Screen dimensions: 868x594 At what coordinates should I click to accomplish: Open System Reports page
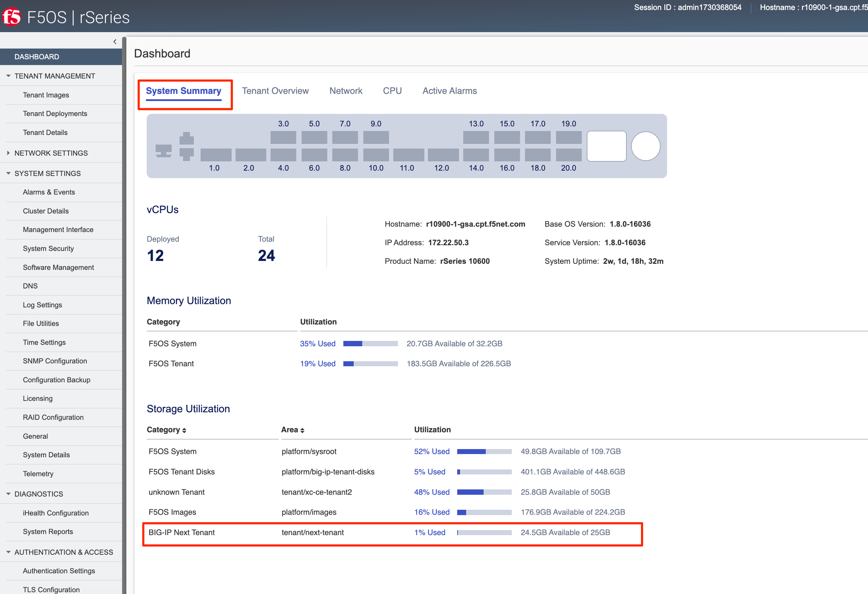pos(48,532)
